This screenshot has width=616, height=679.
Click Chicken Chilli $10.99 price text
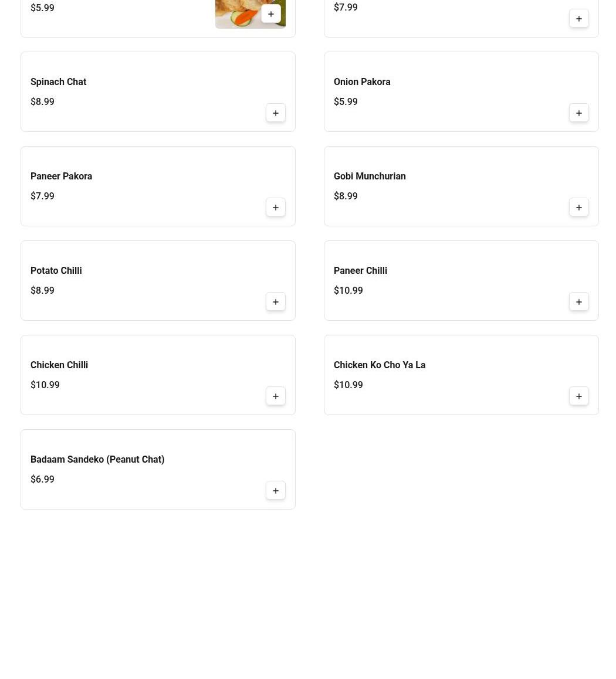click(x=45, y=385)
